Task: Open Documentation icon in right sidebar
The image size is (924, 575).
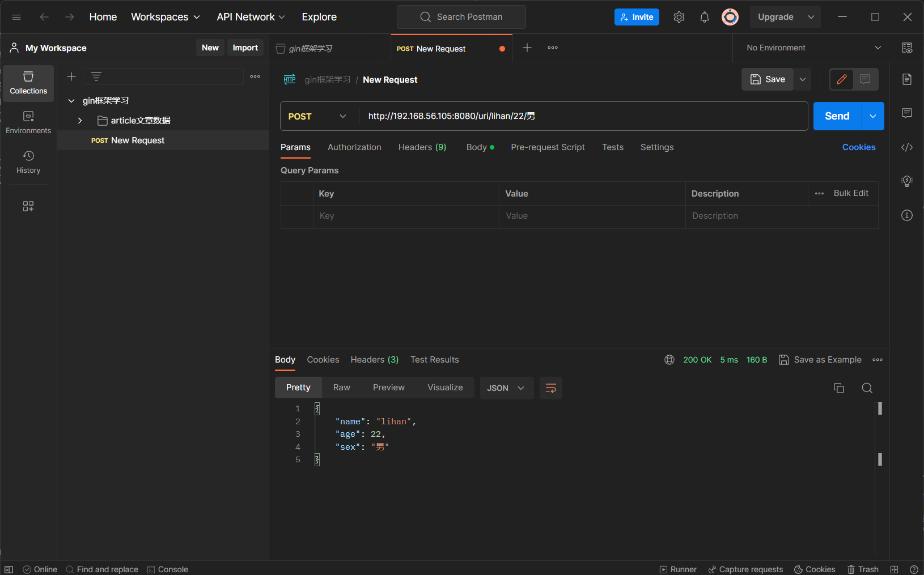Action: [907, 79]
